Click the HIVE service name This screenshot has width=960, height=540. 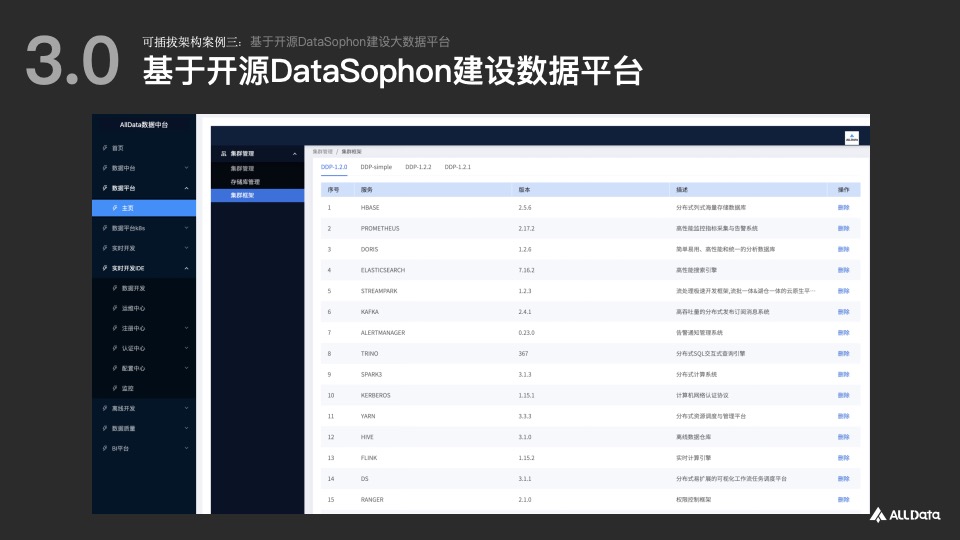[367, 437]
